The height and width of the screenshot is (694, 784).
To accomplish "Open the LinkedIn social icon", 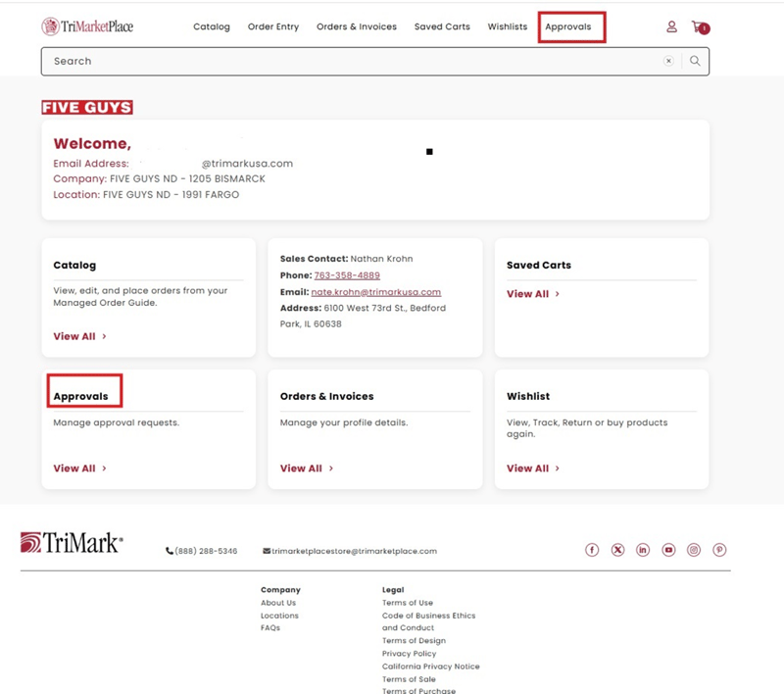I will [x=643, y=550].
